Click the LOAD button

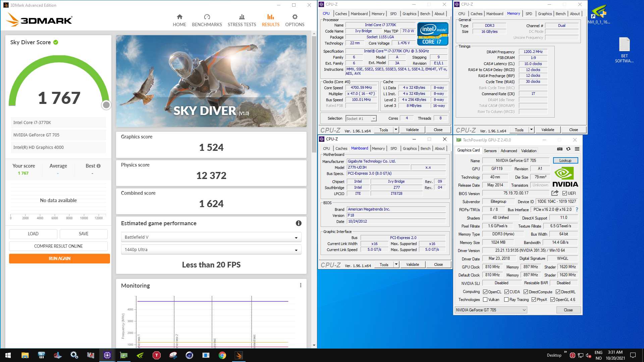[33, 234]
